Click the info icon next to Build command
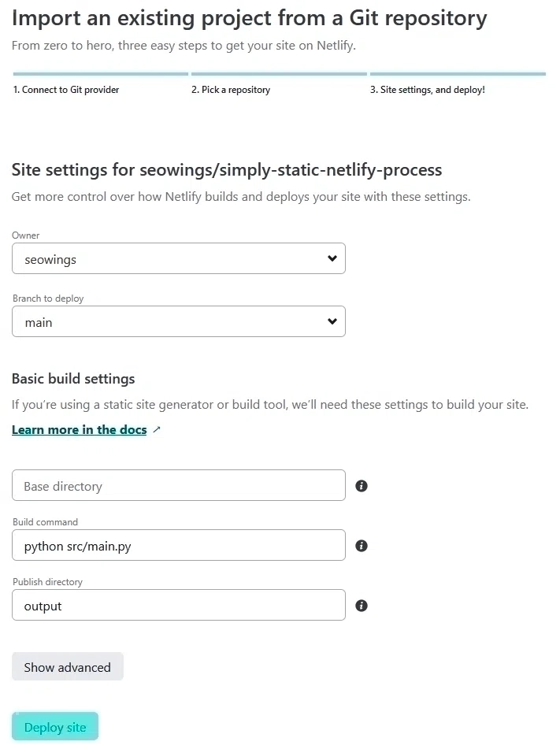560x749 pixels. click(362, 545)
